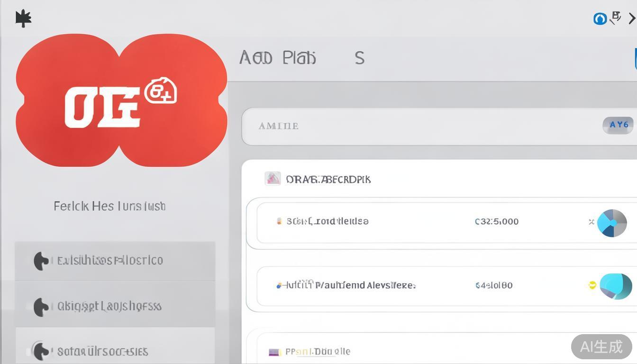Click inside the AMITIE input field

tap(417, 126)
